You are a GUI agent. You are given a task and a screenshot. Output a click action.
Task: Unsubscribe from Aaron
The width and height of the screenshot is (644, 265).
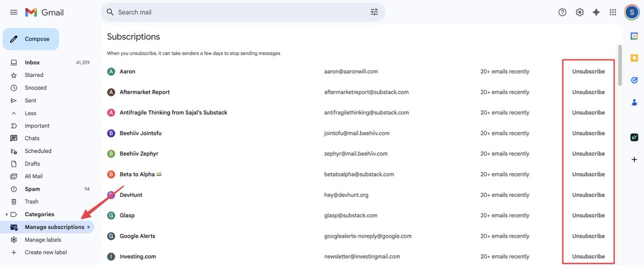[588, 71]
